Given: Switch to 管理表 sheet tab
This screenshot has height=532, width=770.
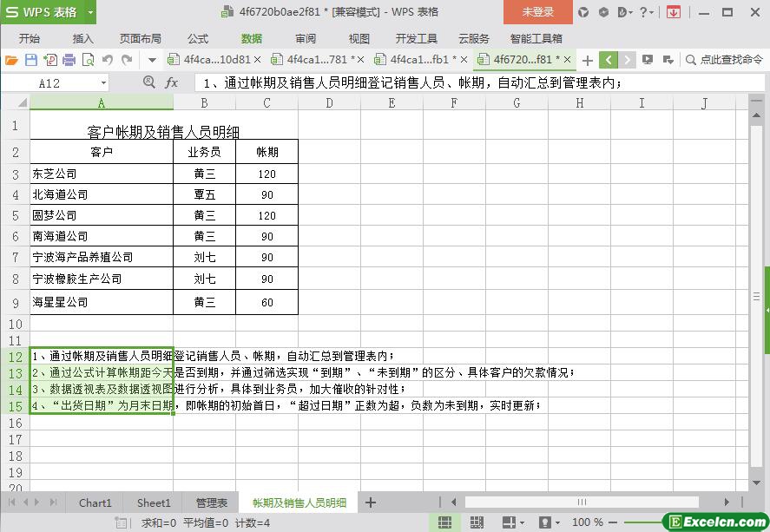Looking at the screenshot, I should 212,503.
